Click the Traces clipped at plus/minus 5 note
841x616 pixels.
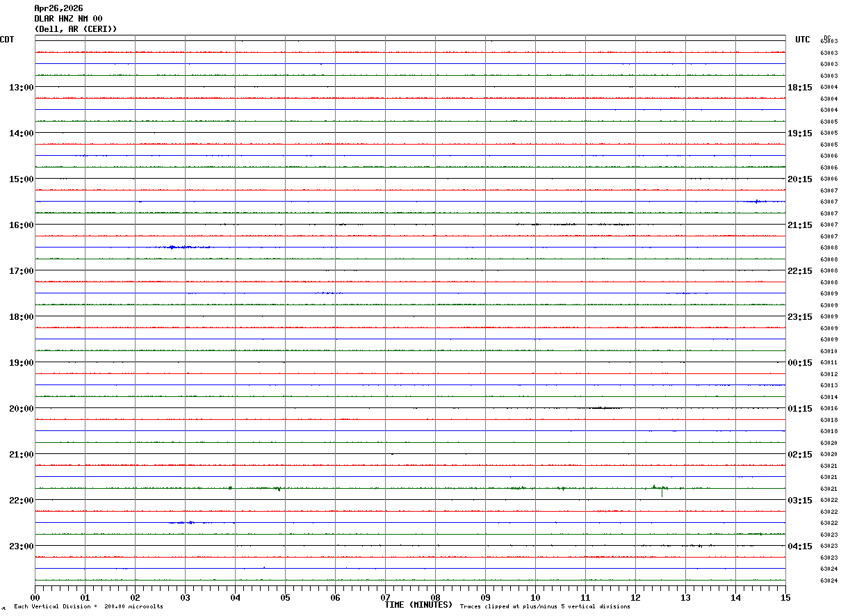(545, 606)
